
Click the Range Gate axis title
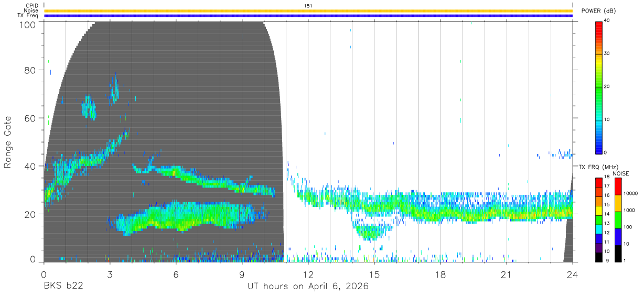[x=8, y=142]
